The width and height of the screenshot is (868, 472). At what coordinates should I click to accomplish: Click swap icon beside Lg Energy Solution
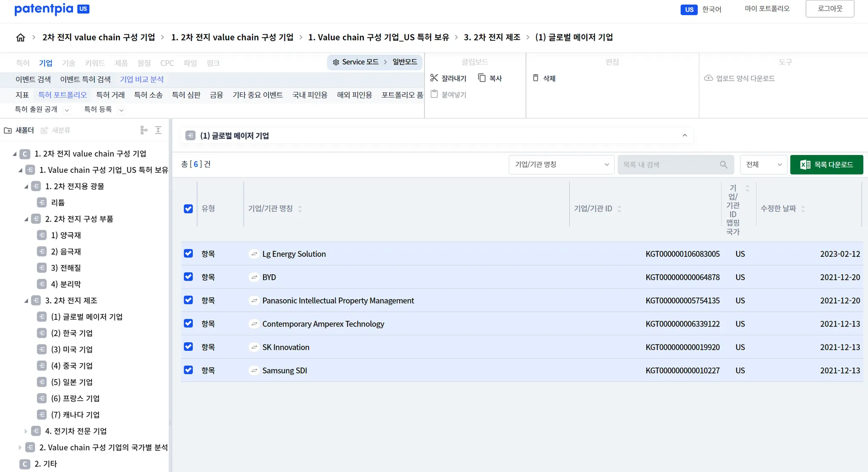point(254,254)
